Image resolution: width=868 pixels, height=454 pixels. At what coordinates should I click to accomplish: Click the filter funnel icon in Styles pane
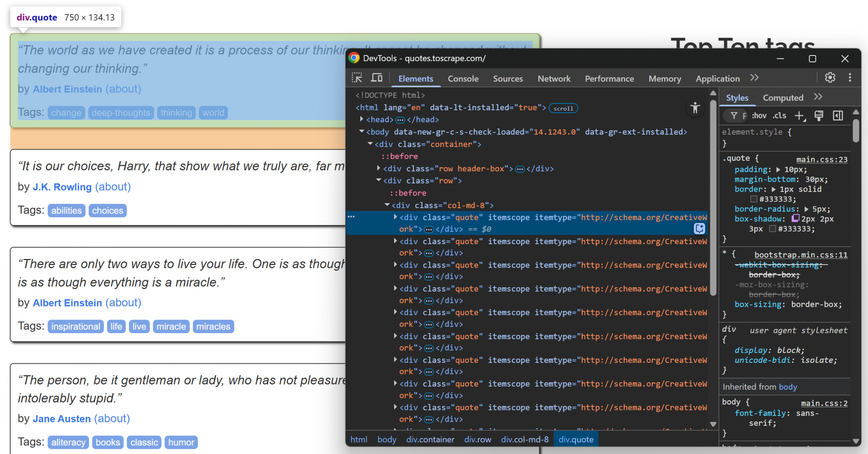[x=734, y=115]
